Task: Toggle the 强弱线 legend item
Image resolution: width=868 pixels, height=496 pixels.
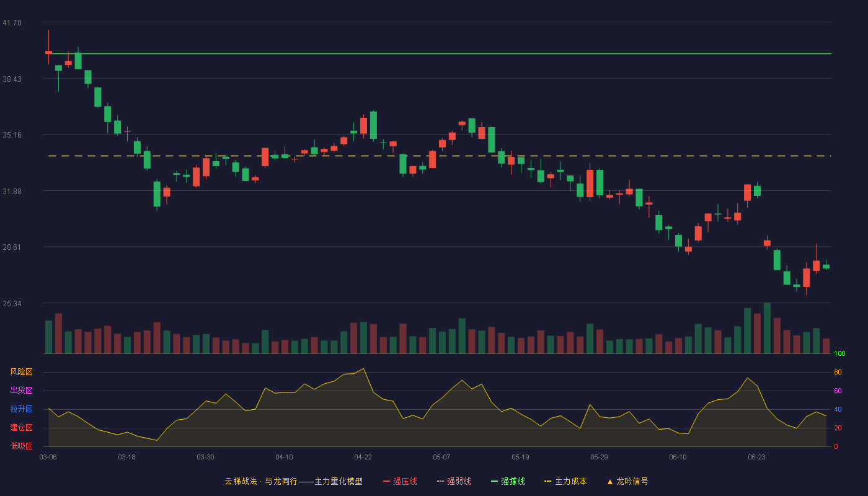Action: [454, 481]
